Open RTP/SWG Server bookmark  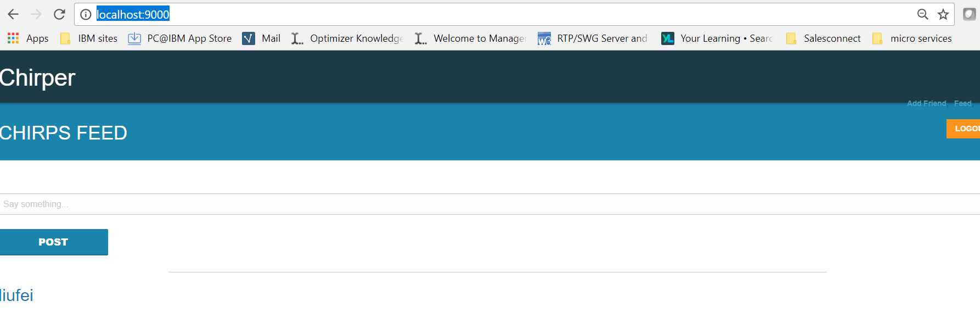pyautogui.click(x=593, y=38)
